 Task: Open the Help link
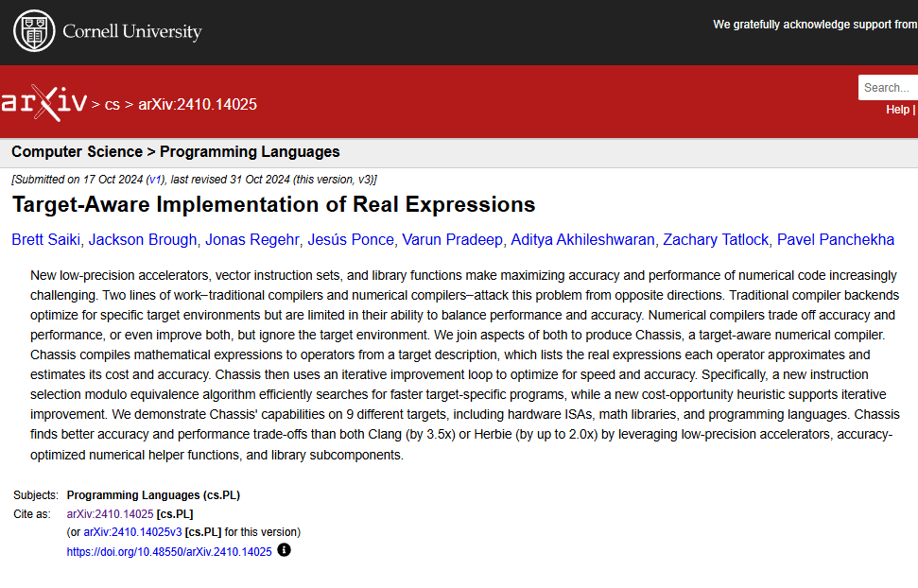click(897, 110)
